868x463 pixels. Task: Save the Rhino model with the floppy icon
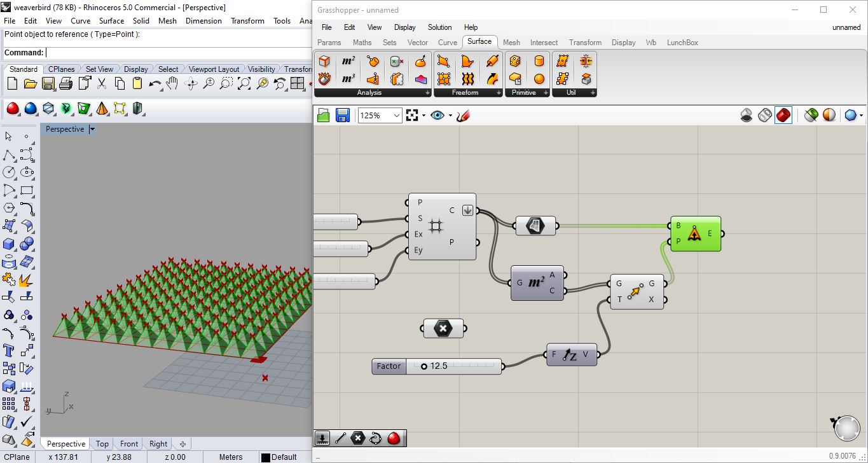point(48,83)
